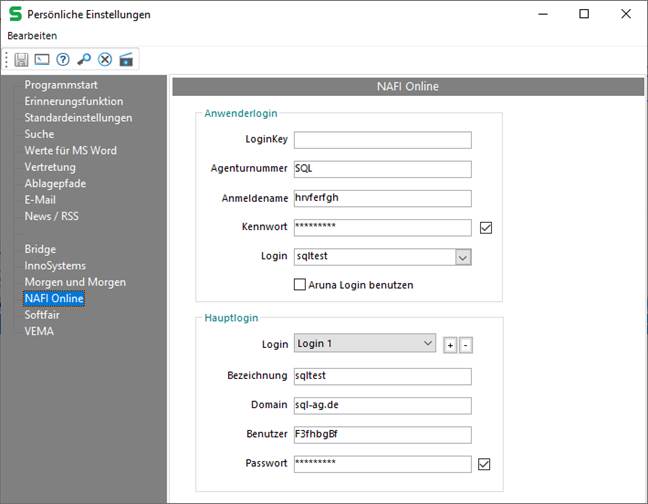Add a Hauptlogin entry with plus button
The width and height of the screenshot is (648, 504).
[x=450, y=345]
